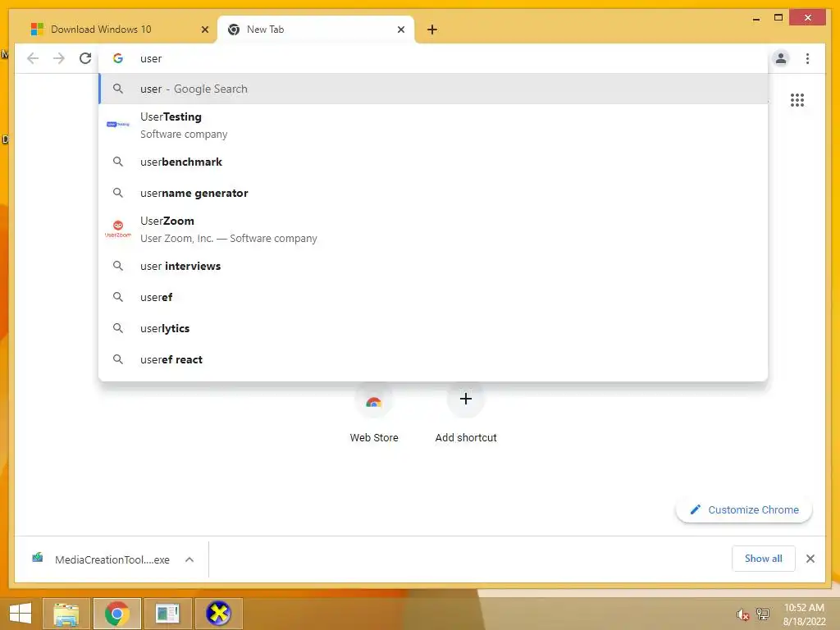Click the search icon beside user interviews

(x=118, y=266)
